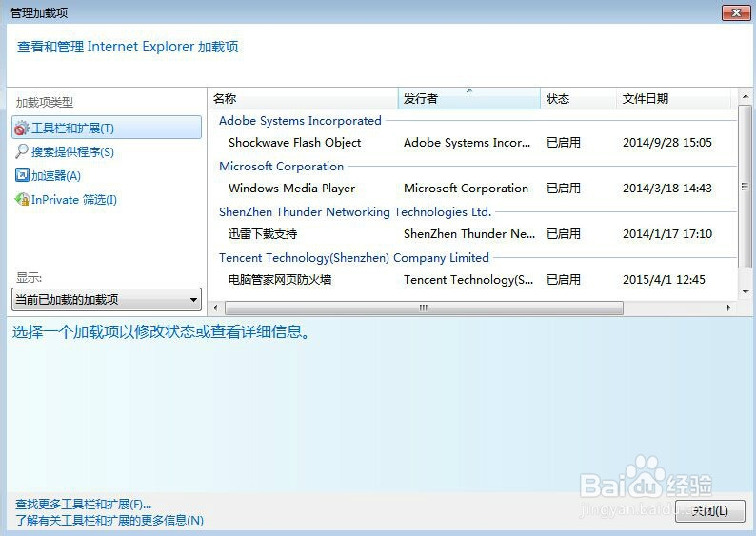Sort by the 文件日期 column header
The height and width of the screenshot is (536, 756).
click(x=673, y=99)
